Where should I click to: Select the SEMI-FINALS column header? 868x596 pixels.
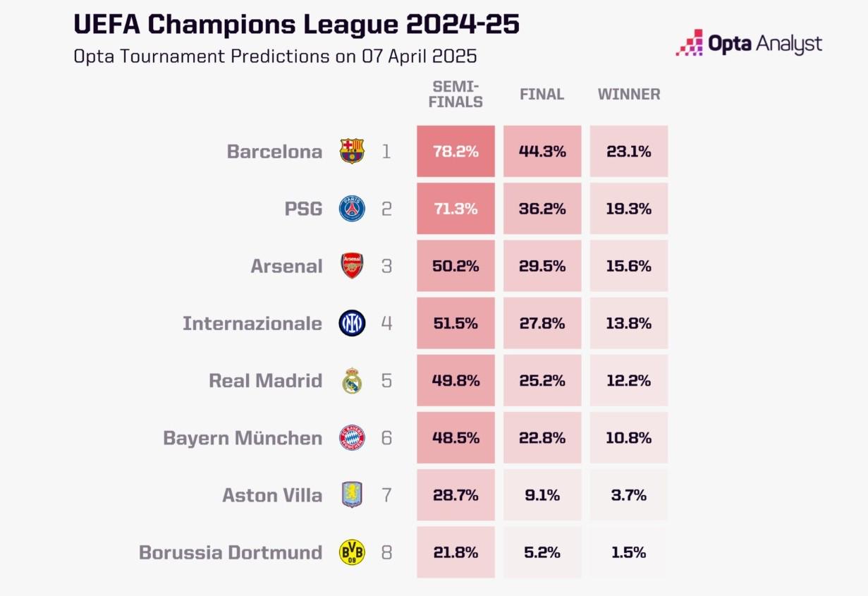(458, 94)
